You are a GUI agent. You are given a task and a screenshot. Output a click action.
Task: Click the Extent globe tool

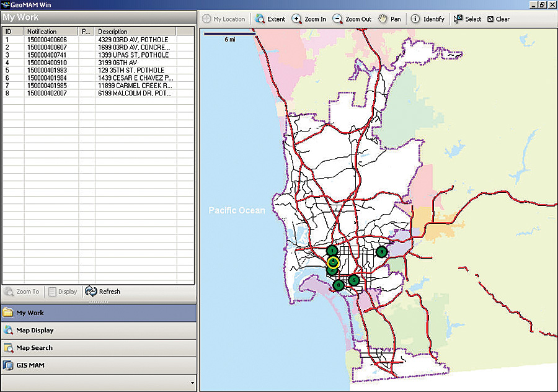click(270, 19)
